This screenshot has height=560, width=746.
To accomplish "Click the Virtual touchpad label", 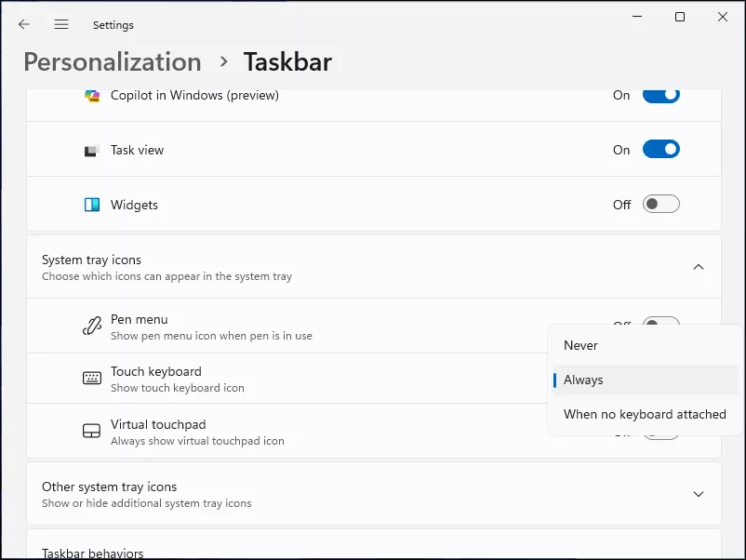I will (x=158, y=424).
